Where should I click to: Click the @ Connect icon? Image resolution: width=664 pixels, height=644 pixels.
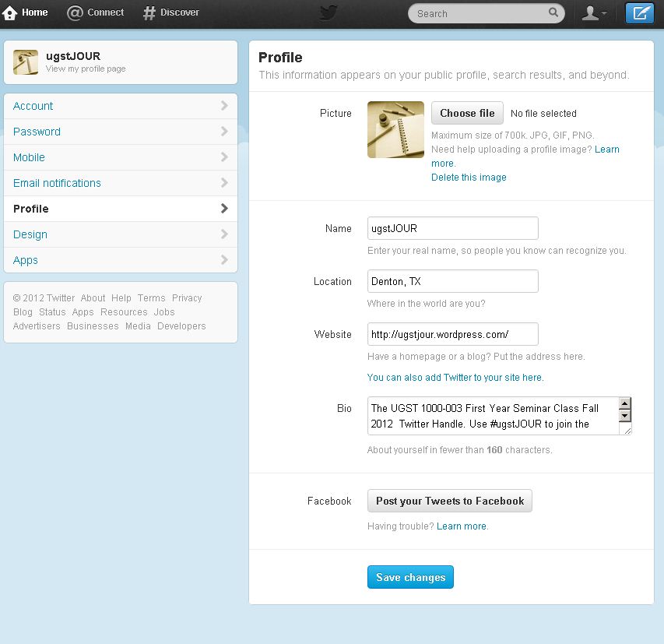click(75, 12)
